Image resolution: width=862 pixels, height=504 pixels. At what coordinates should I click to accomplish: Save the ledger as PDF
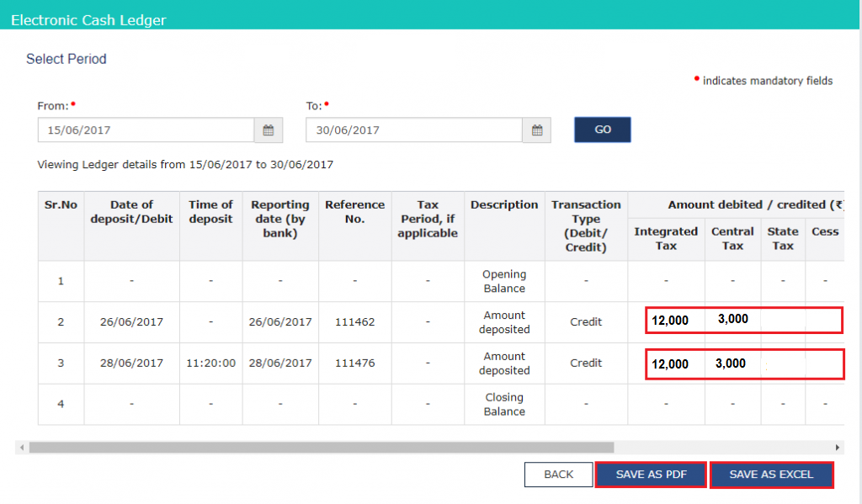click(651, 475)
